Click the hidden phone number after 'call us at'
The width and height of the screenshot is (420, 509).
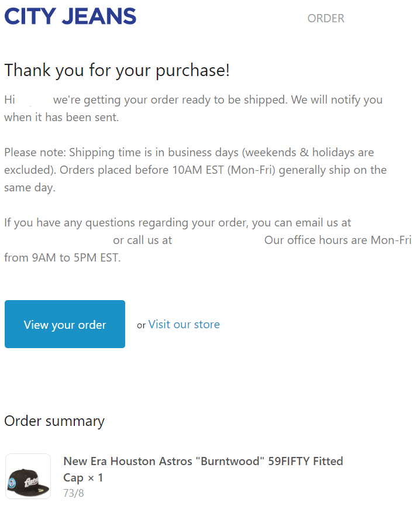click(x=218, y=240)
